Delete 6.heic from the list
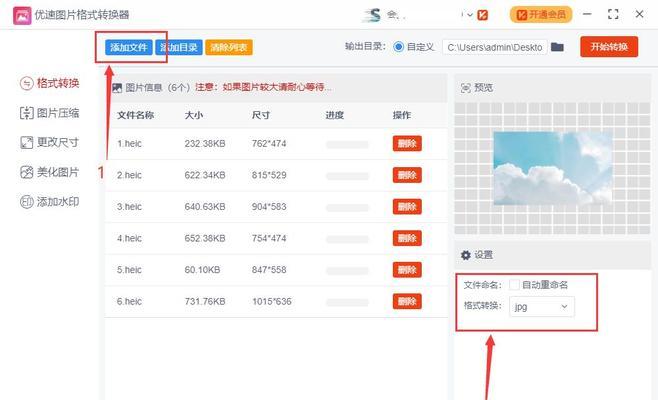Image resolution: width=658 pixels, height=400 pixels. click(407, 301)
